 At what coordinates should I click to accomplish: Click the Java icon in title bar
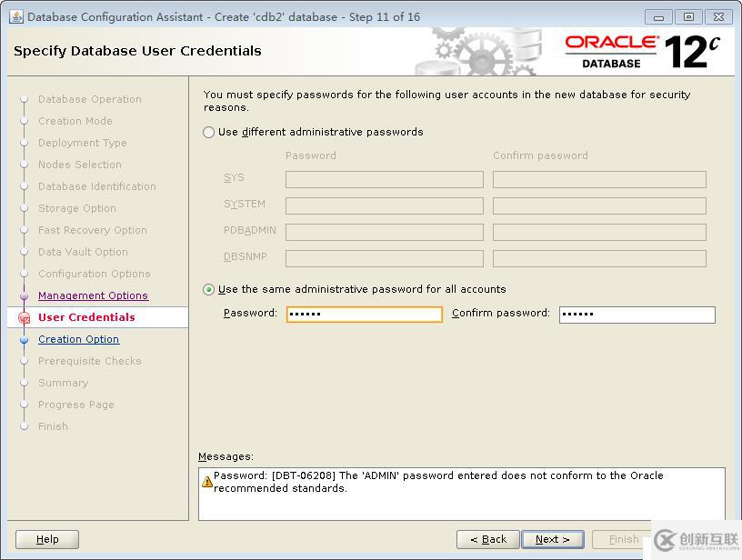point(16,16)
